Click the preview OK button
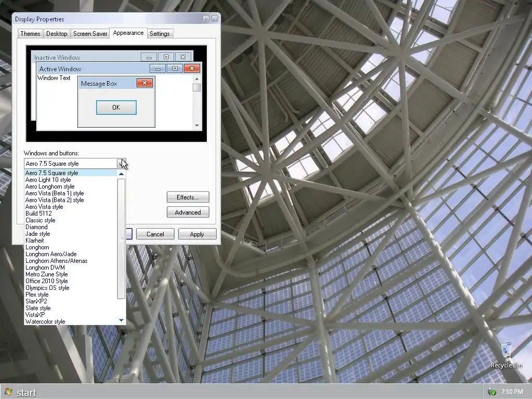This screenshot has height=399, width=532. [x=116, y=107]
